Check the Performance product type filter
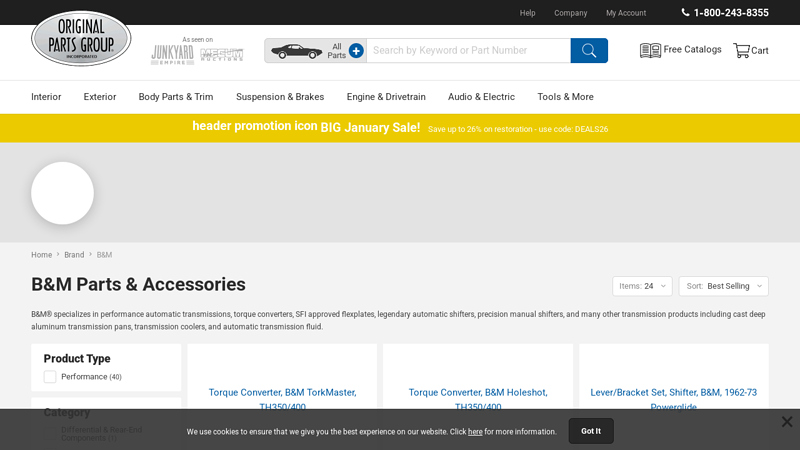 pyautogui.click(x=50, y=377)
